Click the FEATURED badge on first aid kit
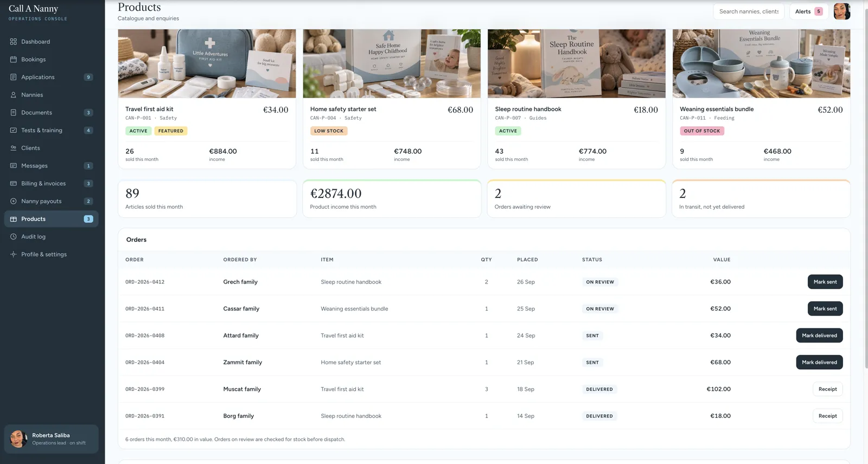The width and height of the screenshot is (868, 464). click(x=171, y=131)
